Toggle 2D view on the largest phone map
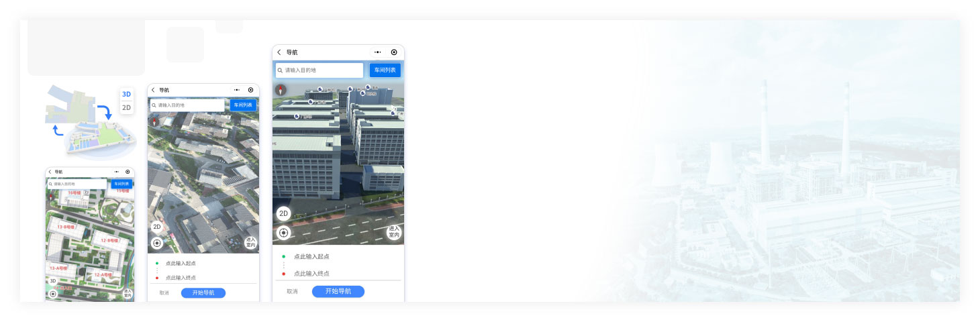980x322 pixels. tap(283, 214)
